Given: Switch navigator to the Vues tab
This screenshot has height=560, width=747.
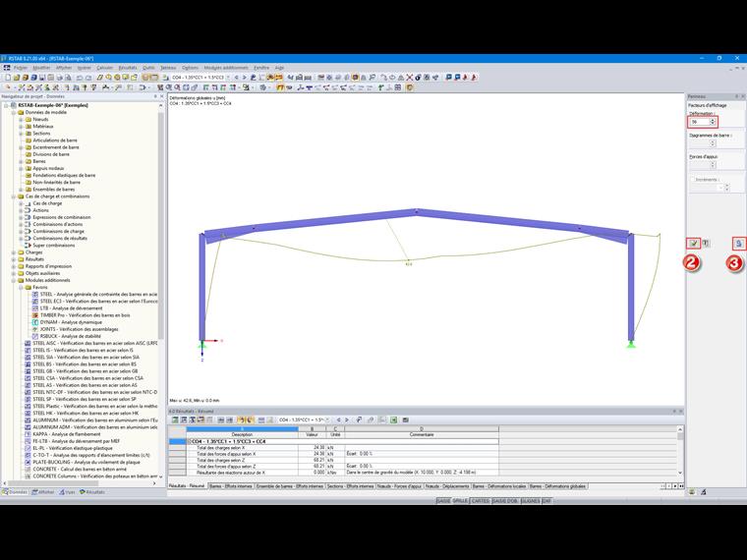Looking at the screenshot, I should 67,492.
